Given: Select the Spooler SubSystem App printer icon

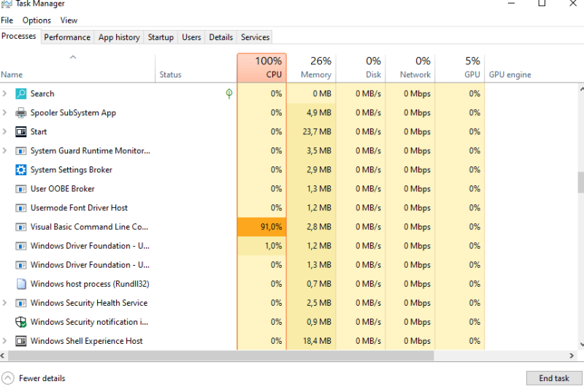Looking at the screenshot, I should tap(21, 112).
